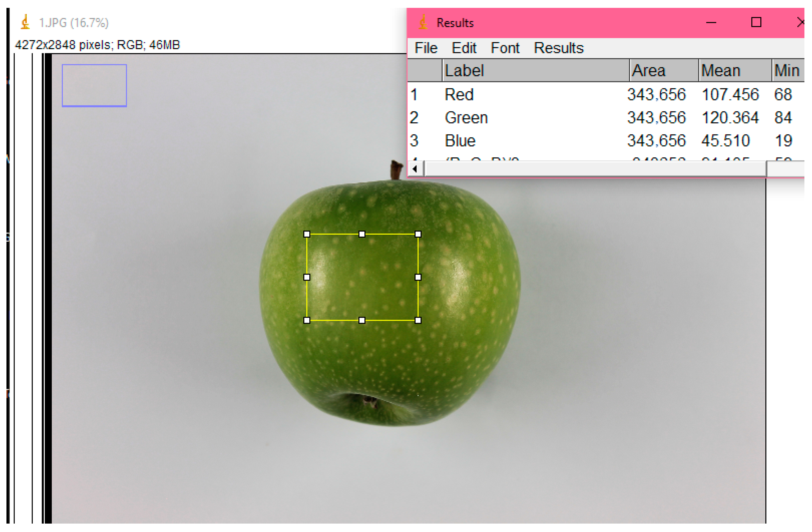Screen dimensions: 812x532
Task: Click the blue zoom indicator rectangle
Action: pos(94,85)
